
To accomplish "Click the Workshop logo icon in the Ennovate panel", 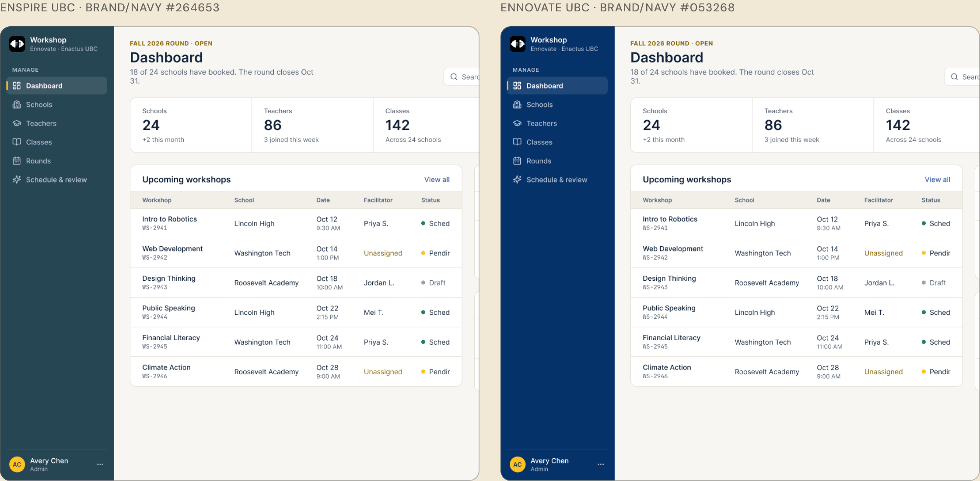I will tap(518, 44).
